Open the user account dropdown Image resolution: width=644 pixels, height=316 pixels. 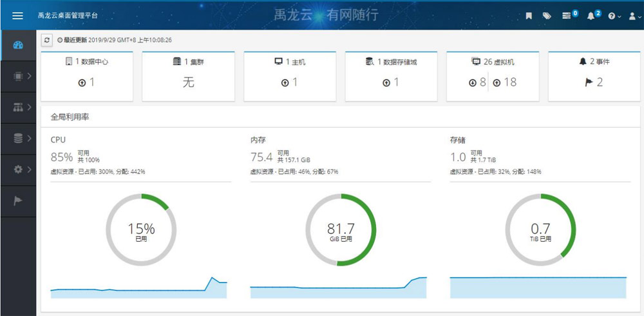click(x=634, y=16)
